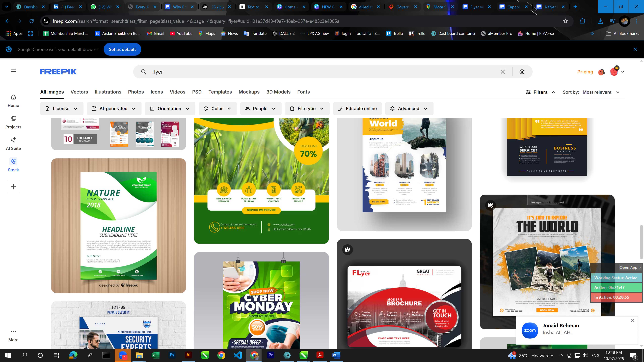Screen dimensions: 644x362
Task: Clear the flyer search query
Action: pos(503,72)
